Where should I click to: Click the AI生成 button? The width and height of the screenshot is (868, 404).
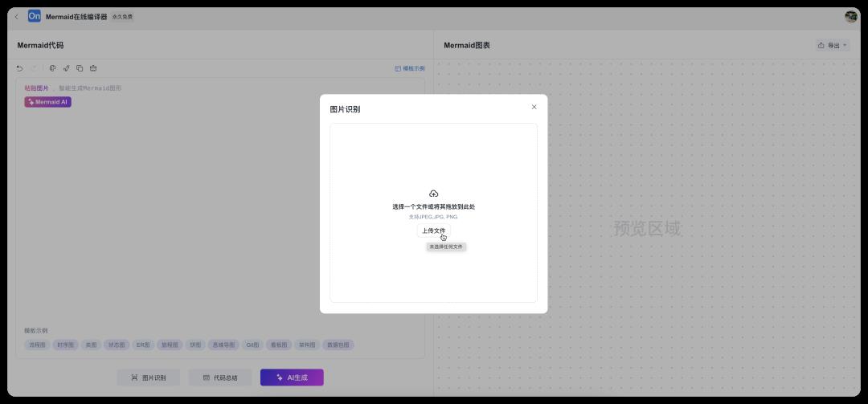292,377
